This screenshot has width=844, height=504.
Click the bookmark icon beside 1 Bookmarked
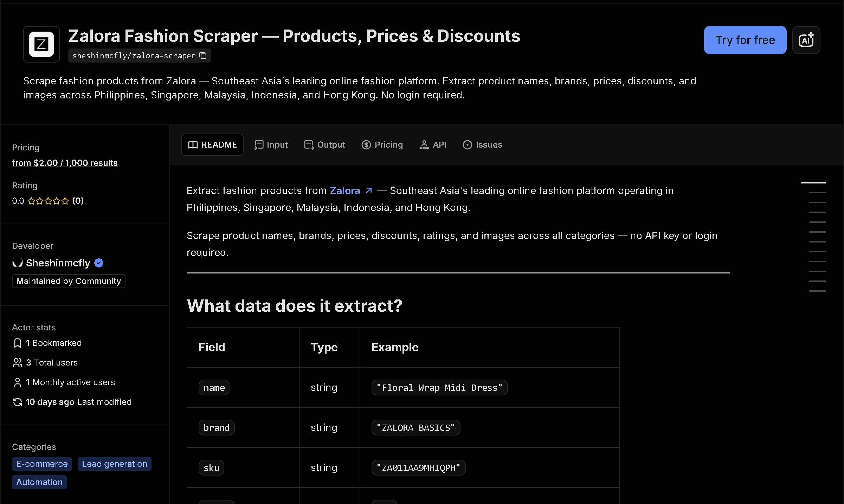tap(17, 343)
